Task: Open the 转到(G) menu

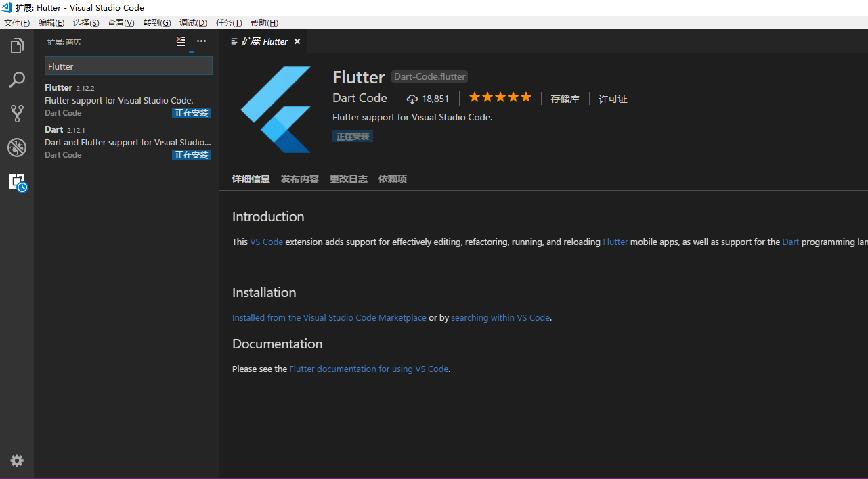Action: click(x=157, y=23)
